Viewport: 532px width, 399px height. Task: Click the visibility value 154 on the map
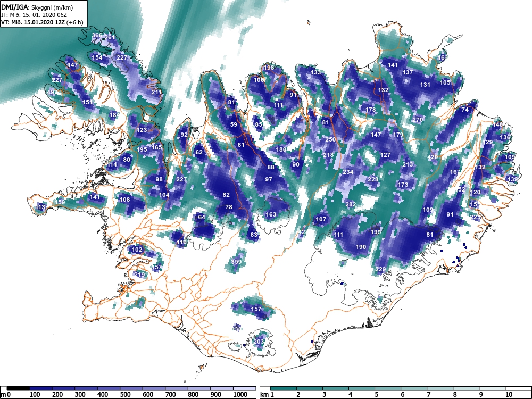(97, 57)
